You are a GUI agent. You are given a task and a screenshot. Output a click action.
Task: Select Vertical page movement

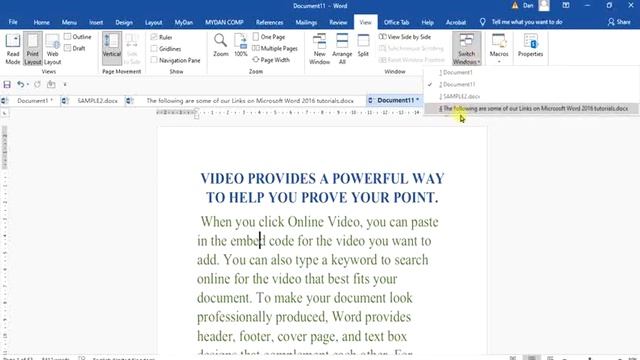[x=111, y=49]
